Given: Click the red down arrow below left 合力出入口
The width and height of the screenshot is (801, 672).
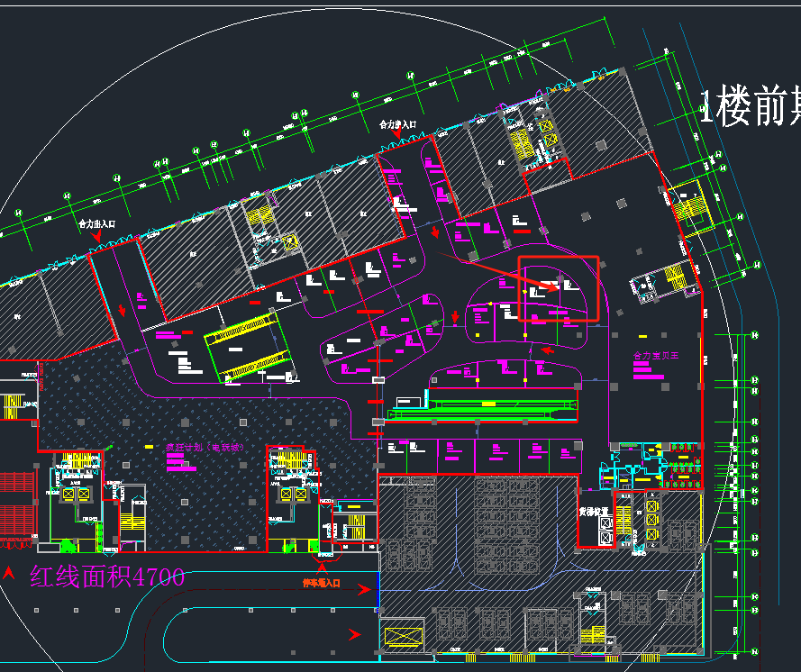Looking at the screenshot, I should [x=123, y=311].
